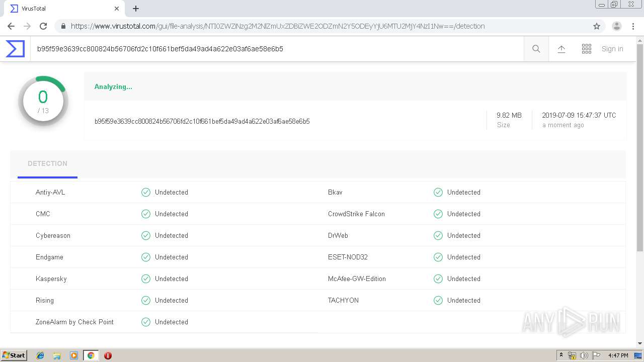644x362 pixels.
Task: Click the browser forward arrow
Action: (x=27, y=26)
